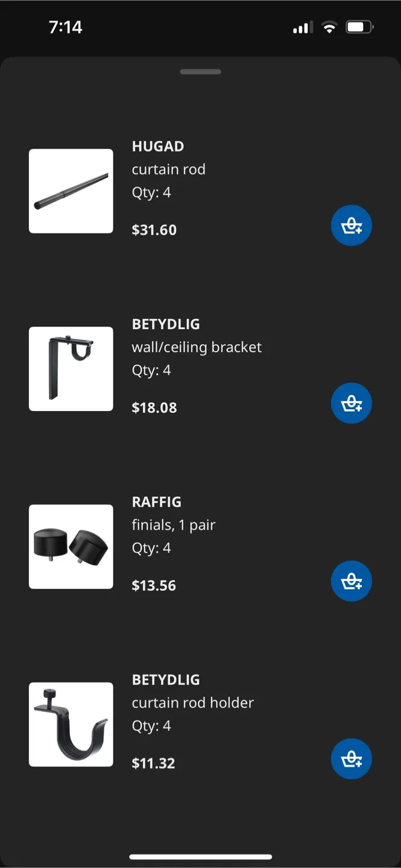View the wall/ceiling bracket product thumbnail
401x868 pixels.
point(71,369)
